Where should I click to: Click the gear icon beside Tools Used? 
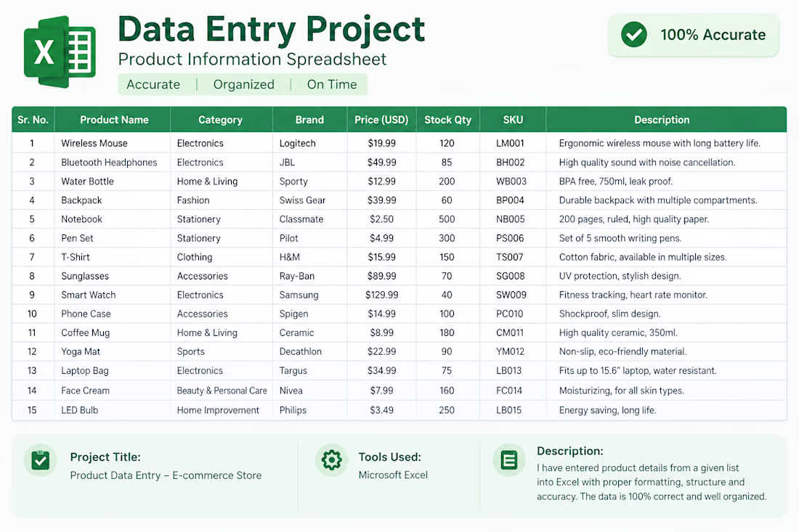pos(331,459)
